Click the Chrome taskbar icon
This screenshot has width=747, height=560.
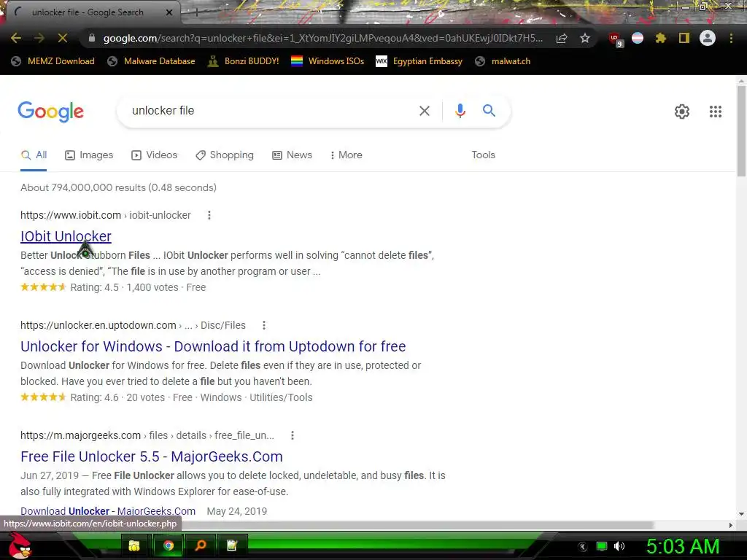point(169,545)
